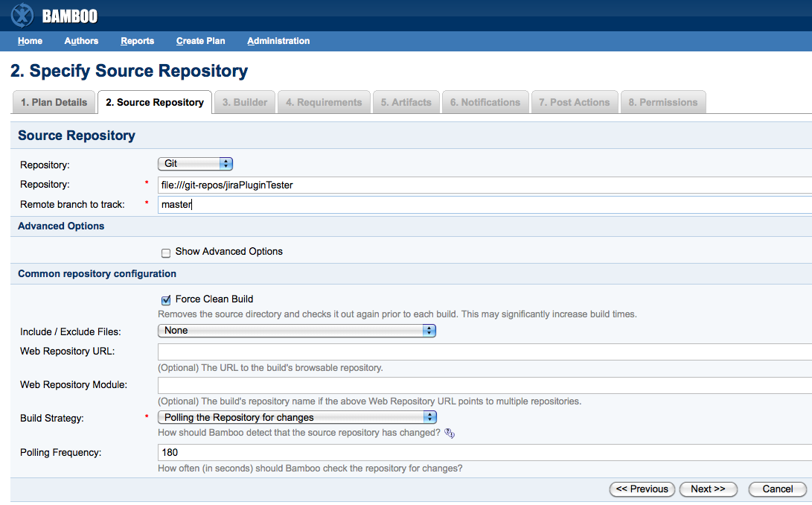Viewport: 812px width, 505px height.
Task: Navigate to Home in the menu bar
Action: (30, 41)
